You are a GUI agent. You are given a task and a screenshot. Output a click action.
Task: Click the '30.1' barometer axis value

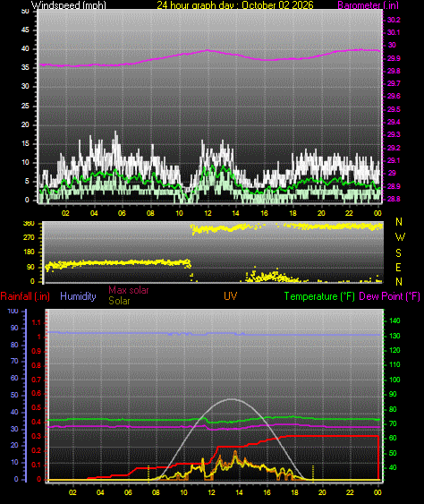pyautogui.click(x=394, y=32)
